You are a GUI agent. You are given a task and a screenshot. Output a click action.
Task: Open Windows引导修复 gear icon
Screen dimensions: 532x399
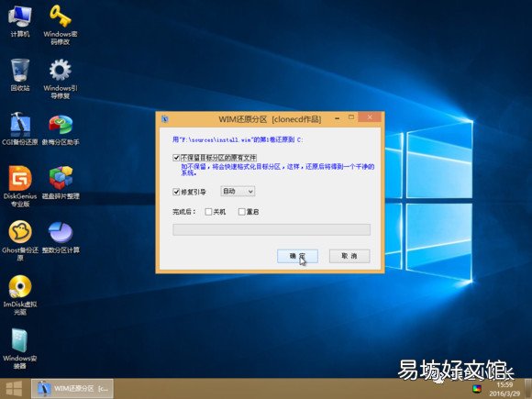[x=60, y=79]
